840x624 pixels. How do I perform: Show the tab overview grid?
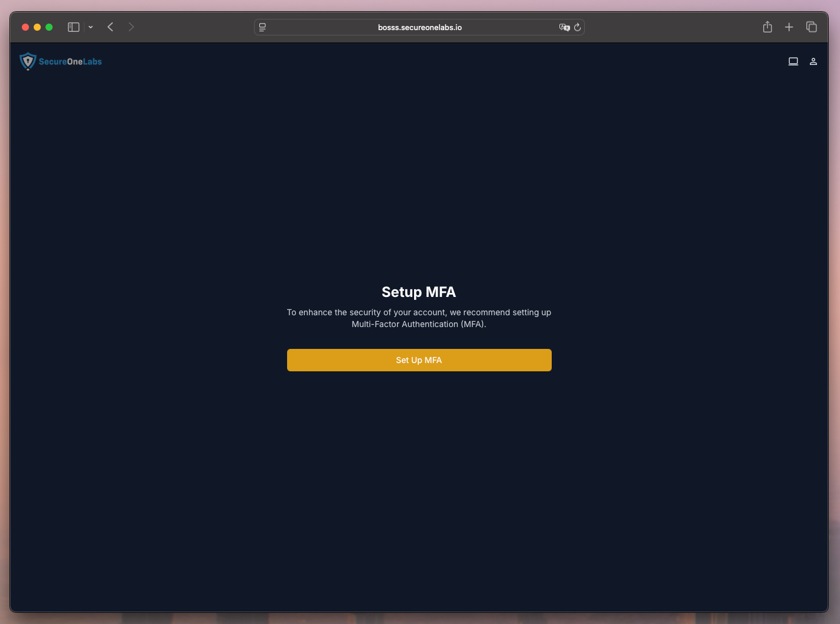[812, 27]
